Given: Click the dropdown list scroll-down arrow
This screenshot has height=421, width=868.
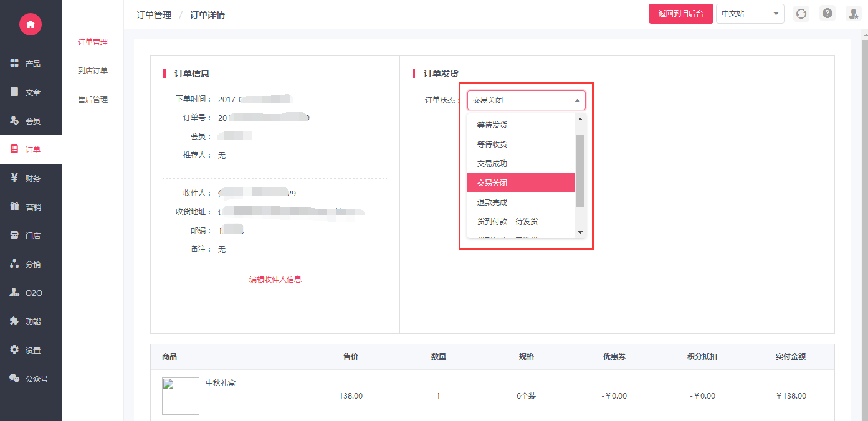Looking at the screenshot, I should point(580,232).
